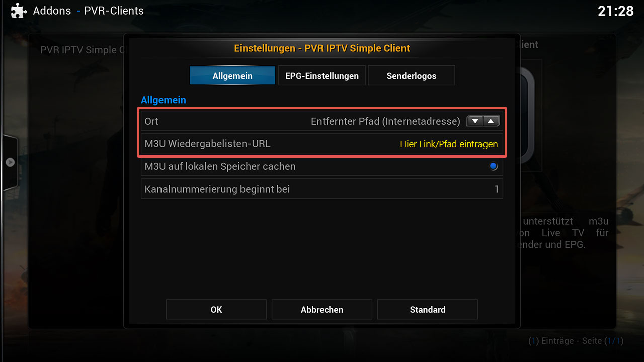Click the clock showing 21:28

coord(616,11)
